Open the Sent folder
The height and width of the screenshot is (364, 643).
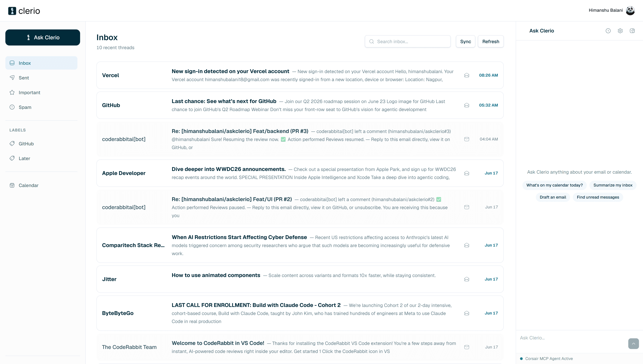[41, 78]
